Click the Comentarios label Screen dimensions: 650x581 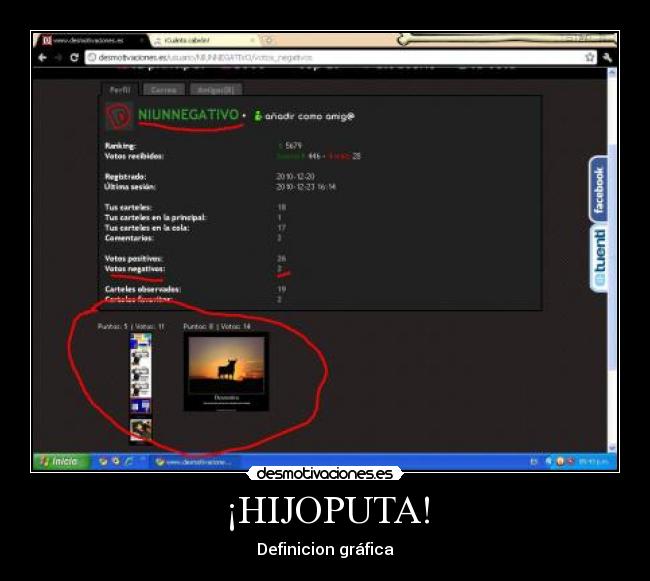[129, 238]
